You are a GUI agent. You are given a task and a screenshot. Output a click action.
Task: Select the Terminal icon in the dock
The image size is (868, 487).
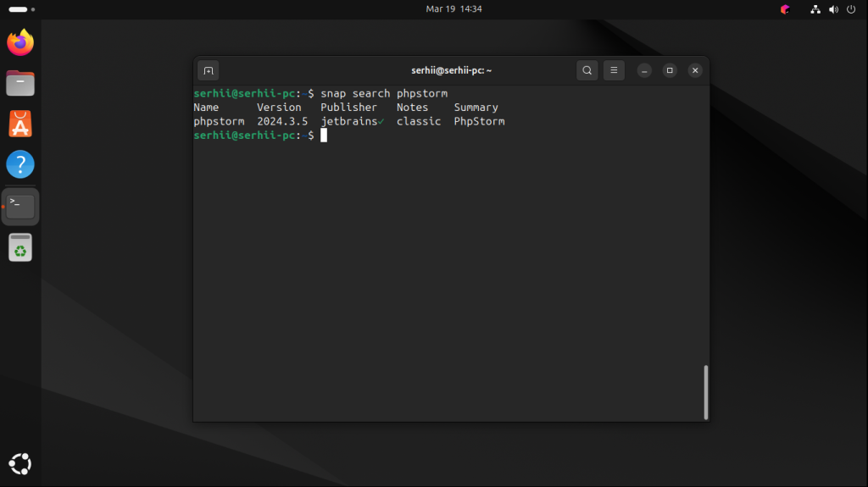pos(20,207)
